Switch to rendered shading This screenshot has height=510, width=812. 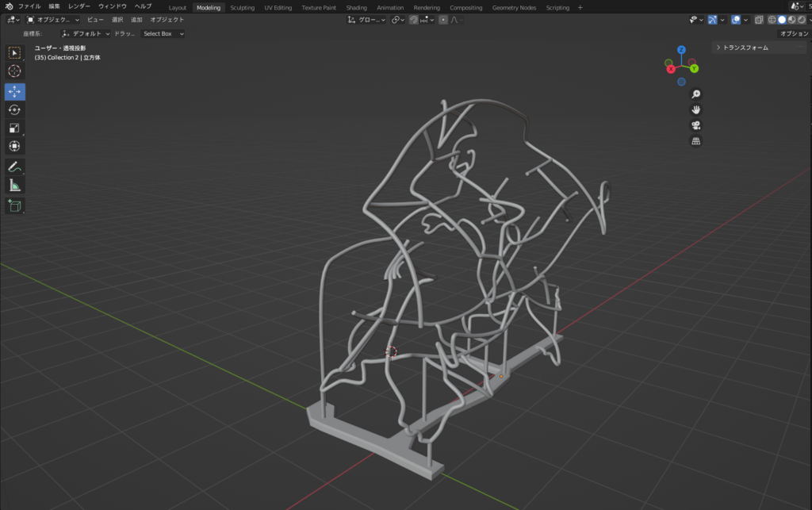[x=802, y=20]
